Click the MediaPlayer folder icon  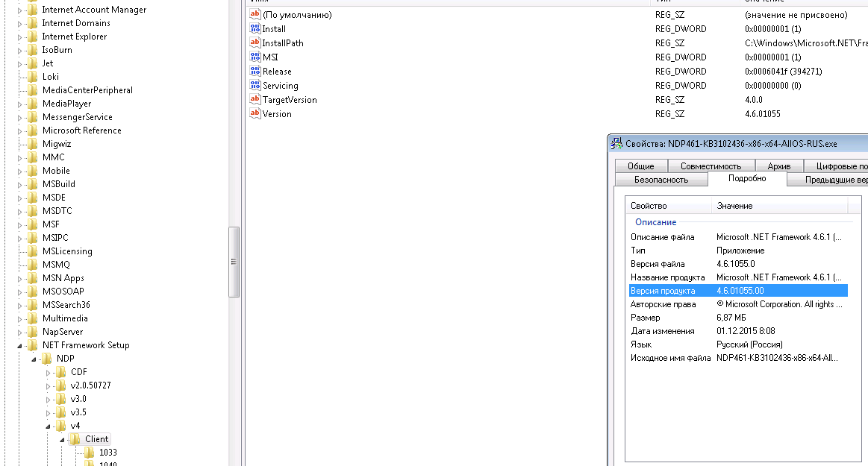(x=34, y=104)
